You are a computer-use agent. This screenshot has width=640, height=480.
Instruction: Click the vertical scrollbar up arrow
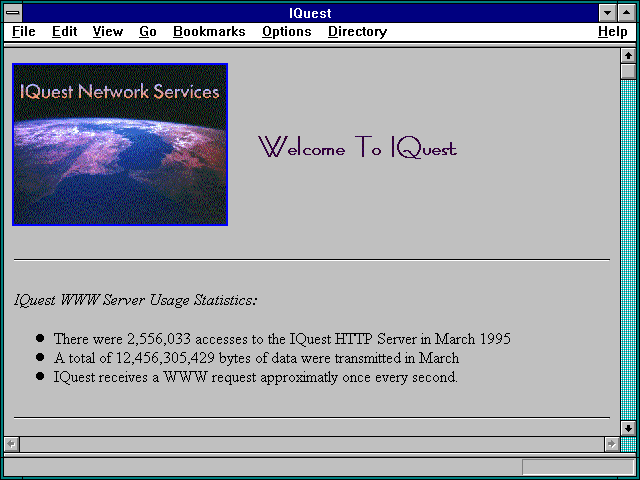tap(628, 56)
